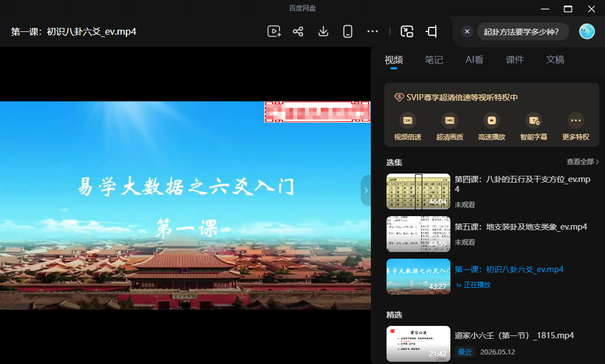The height and width of the screenshot is (364, 605).
Task: Open thumbnail of 第五课 video
Action: click(418, 234)
